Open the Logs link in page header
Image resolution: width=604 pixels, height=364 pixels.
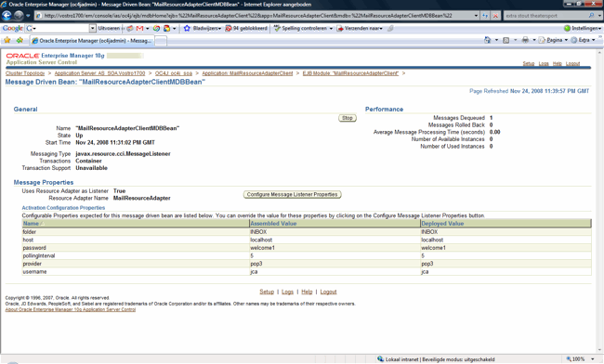[x=544, y=64]
